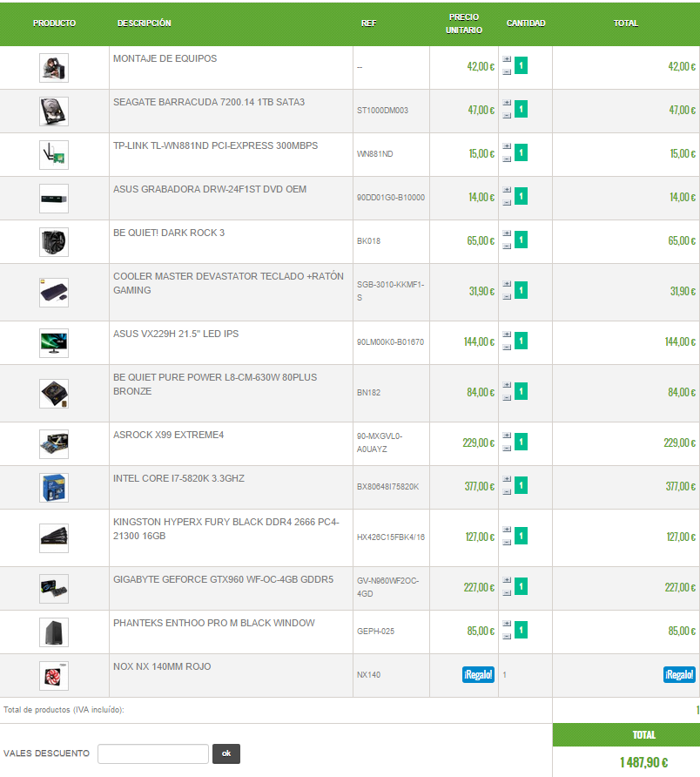The height and width of the screenshot is (777, 700).
Task: Select reference HX426C15FBK4/16
Action: (391, 537)
